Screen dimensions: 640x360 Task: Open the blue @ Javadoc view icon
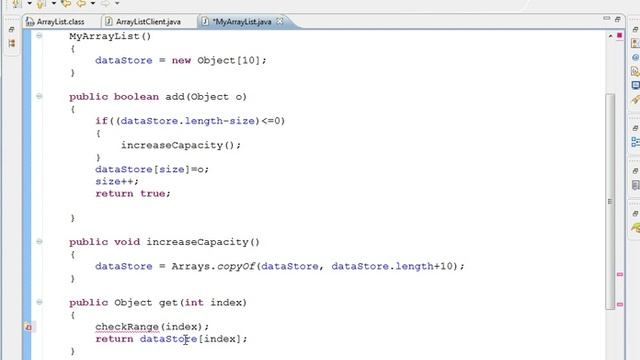pyautogui.click(x=636, y=57)
